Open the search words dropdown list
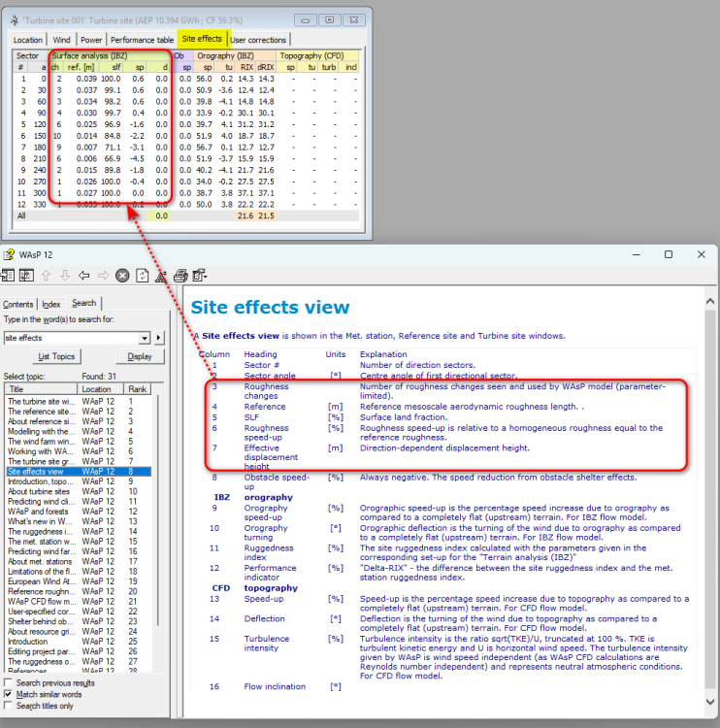 click(x=145, y=338)
